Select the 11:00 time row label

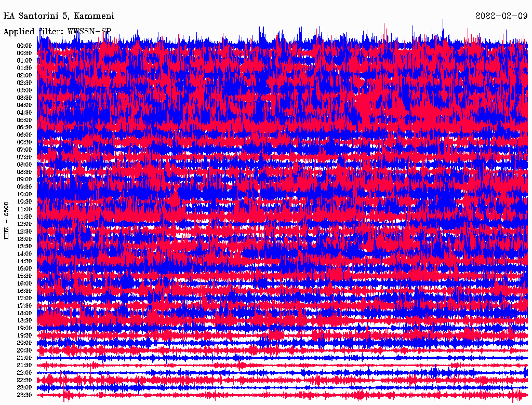tap(24, 209)
